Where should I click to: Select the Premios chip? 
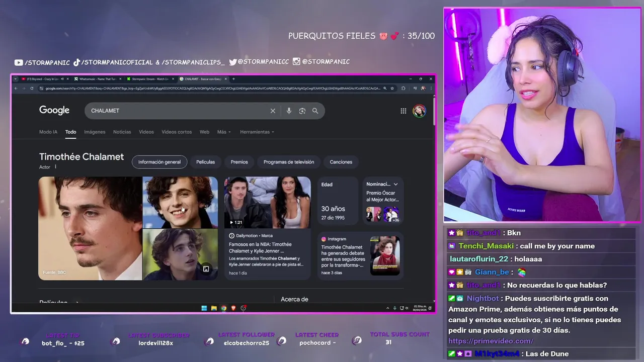tap(239, 162)
